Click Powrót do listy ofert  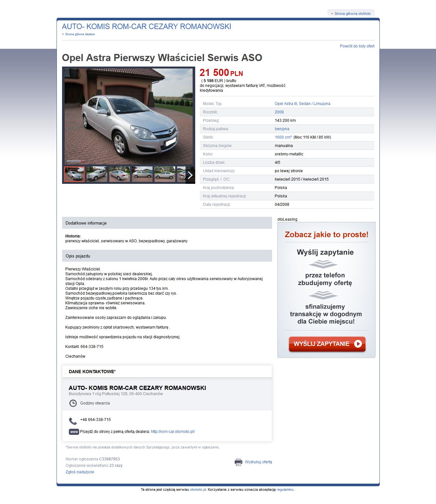pyautogui.click(x=357, y=46)
